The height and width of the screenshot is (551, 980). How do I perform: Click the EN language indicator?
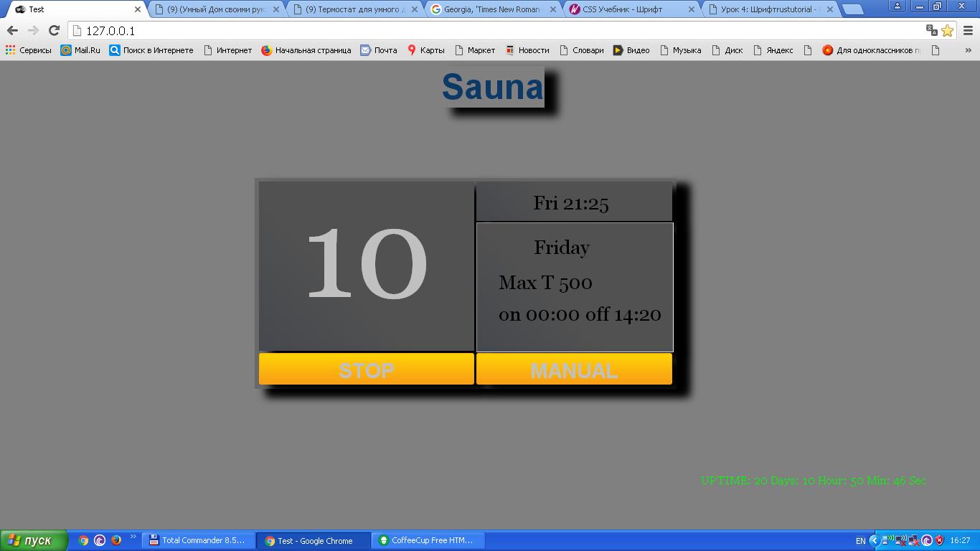tap(860, 540)
